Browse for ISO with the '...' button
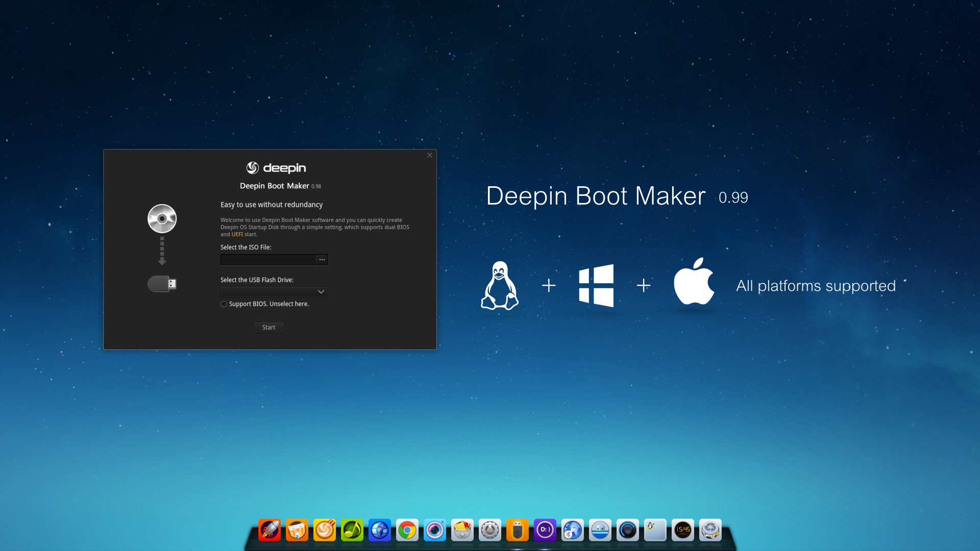This screenshot has height=551, width=980. tap(322, 260)
